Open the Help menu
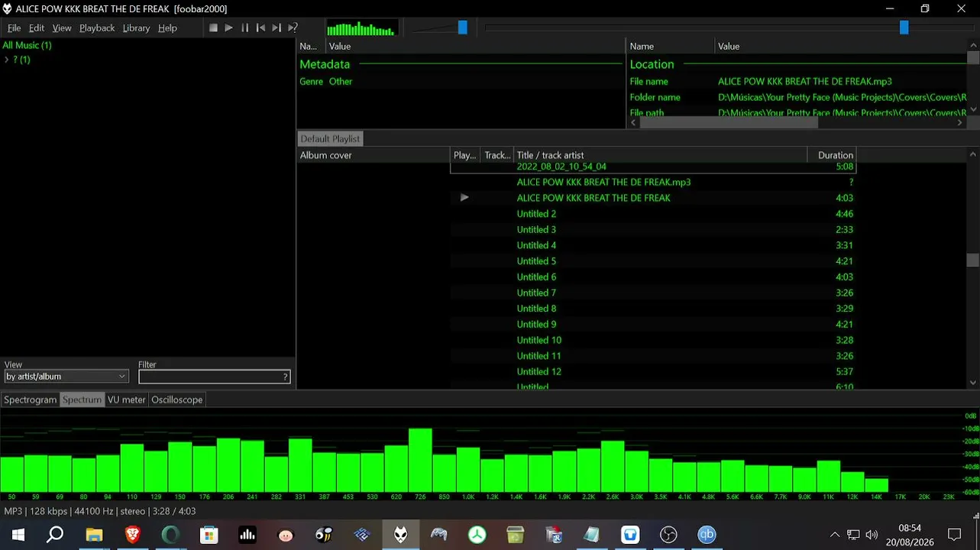 [x=167, y=28]
